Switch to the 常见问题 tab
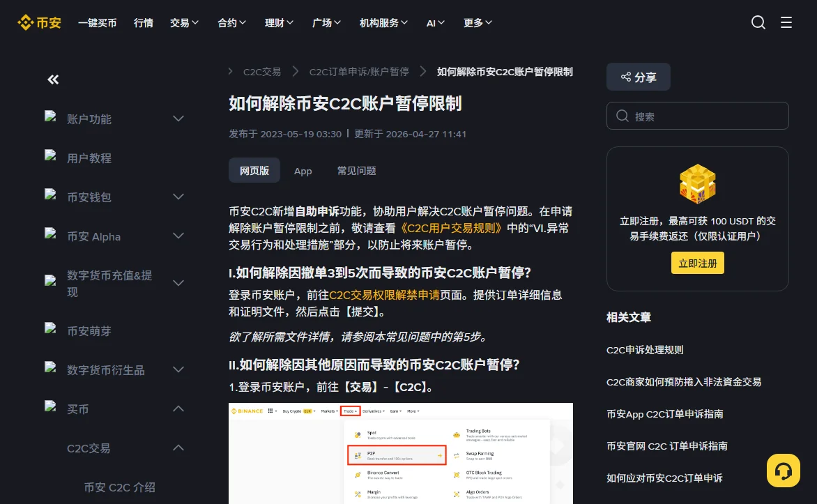The image size is (817, 504). [356, 171]
